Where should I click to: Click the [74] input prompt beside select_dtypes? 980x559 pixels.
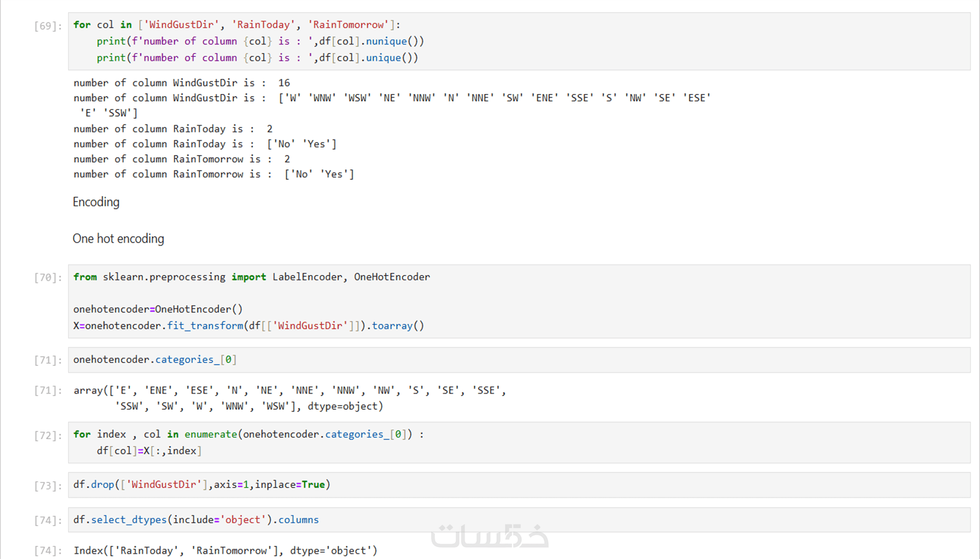click(x=48, y=520)
